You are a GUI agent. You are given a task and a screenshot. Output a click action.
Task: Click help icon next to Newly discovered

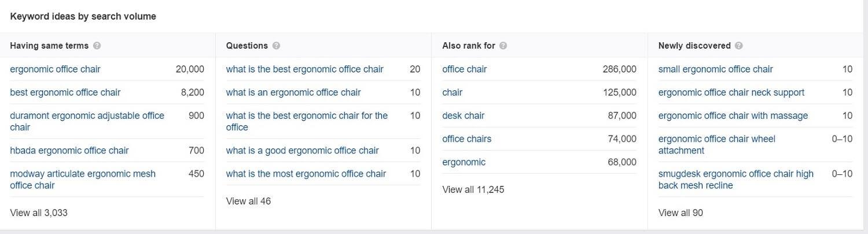click(739, 46)
